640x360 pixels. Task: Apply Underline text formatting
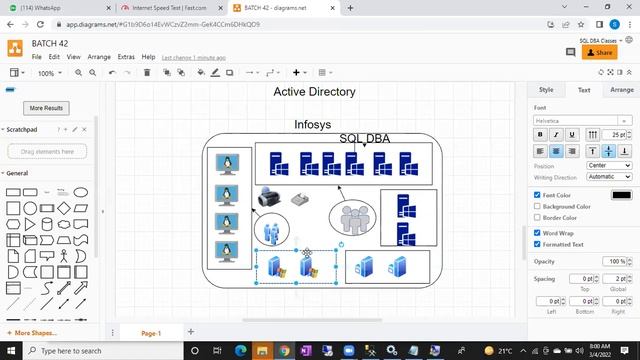click(x=572, y=134)
